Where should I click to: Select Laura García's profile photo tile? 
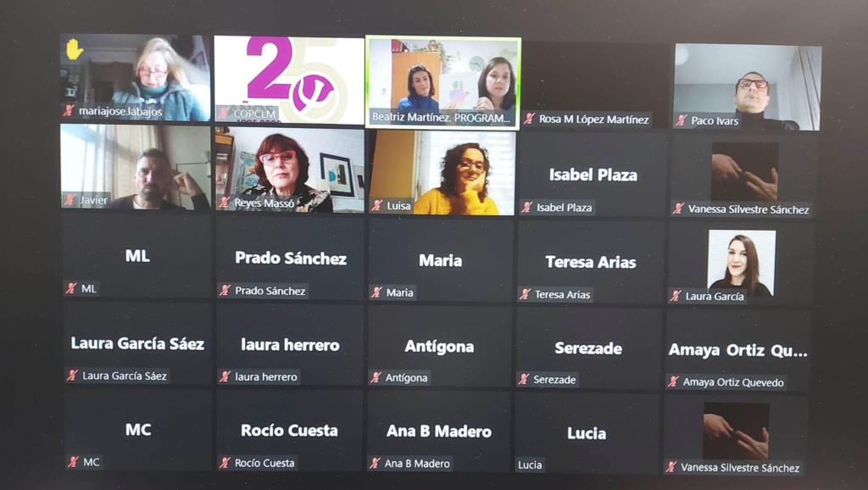pos(742,261)
